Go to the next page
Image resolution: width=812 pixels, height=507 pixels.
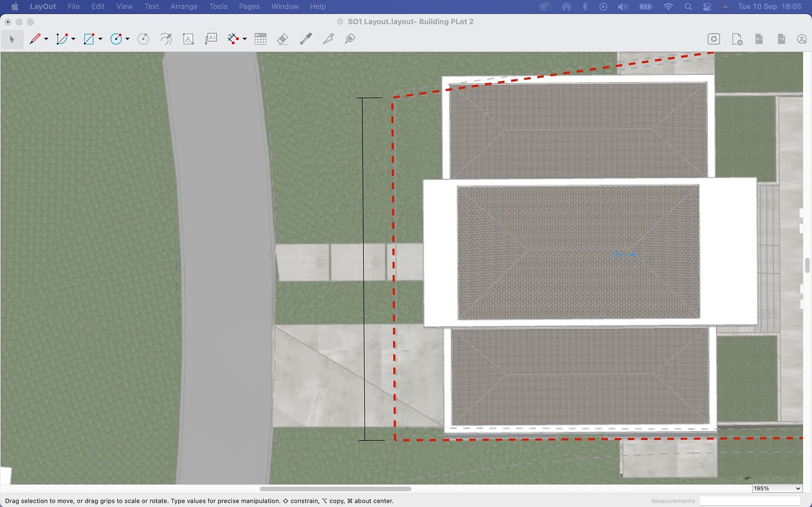pyautogui.click(x=781, y=39)
